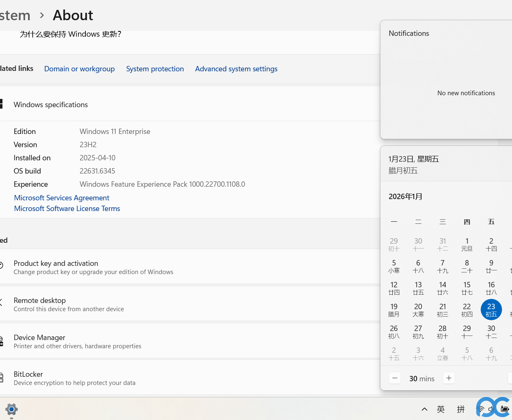
Task: Increase focus time with plus button
Action: [x=449, y=378]
